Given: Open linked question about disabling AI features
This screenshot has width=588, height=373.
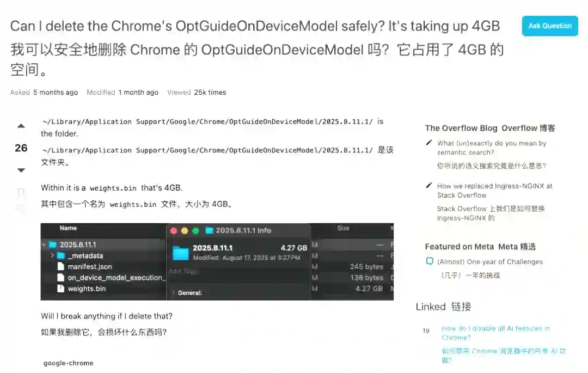Looking at the screenshot, I should [496, 333].
